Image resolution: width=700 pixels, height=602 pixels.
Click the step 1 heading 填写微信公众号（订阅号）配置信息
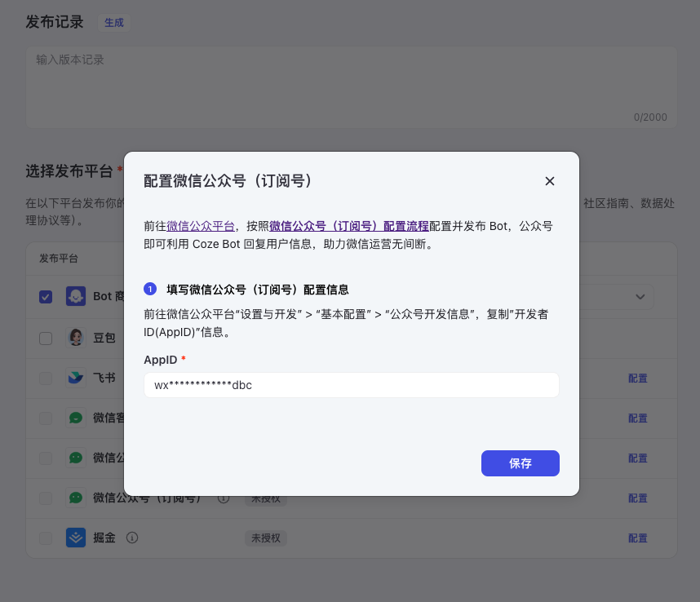(258, 290)
